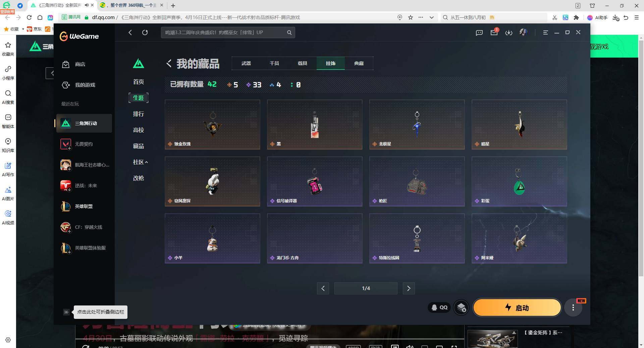The height and width of the screenshot is (348, 644).
Task: Open 暗星 charm card
Action: [519, 125]
